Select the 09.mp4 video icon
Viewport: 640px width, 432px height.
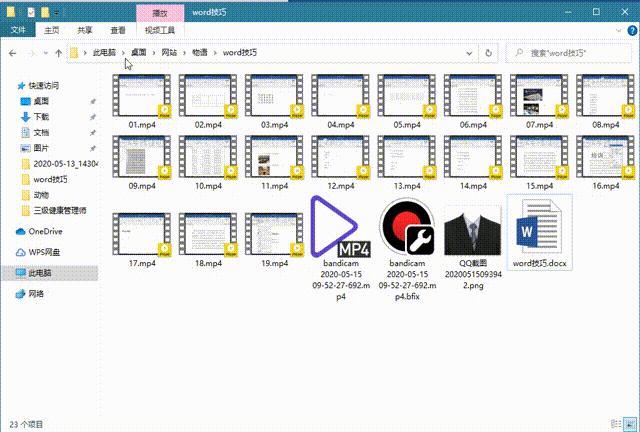(142, 157)
